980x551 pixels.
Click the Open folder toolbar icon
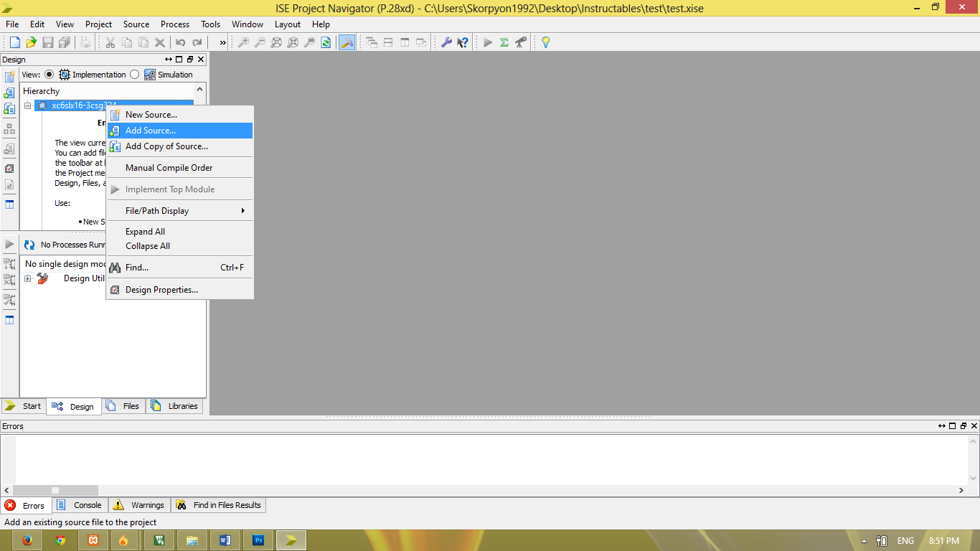(31, 42)
